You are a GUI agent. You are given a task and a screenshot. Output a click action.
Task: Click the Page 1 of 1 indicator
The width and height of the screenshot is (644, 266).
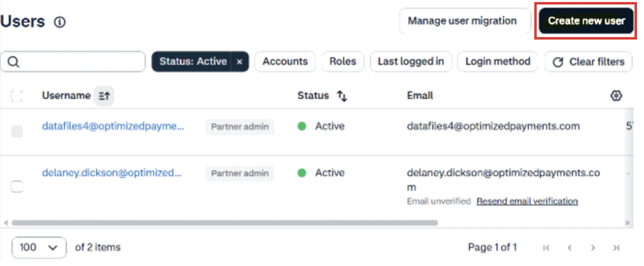pos(492,248)
